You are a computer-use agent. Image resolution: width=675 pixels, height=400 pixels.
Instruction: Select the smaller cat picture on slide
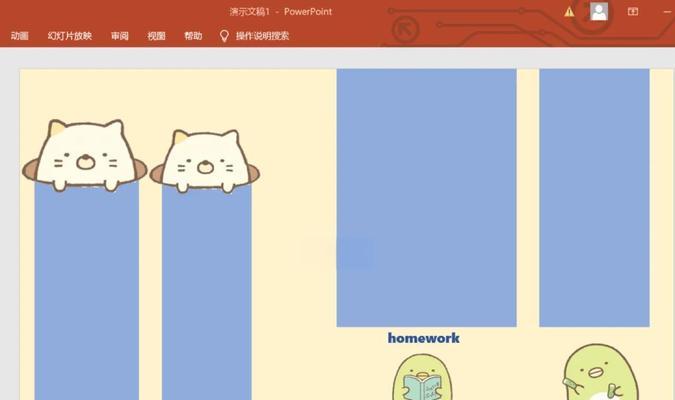(205, 161)
